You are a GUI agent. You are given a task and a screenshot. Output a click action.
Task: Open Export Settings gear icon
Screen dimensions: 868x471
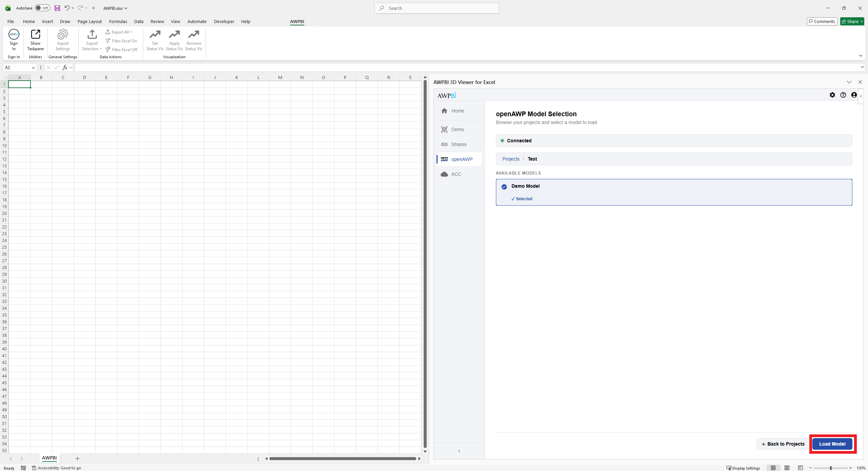point(63,34)
